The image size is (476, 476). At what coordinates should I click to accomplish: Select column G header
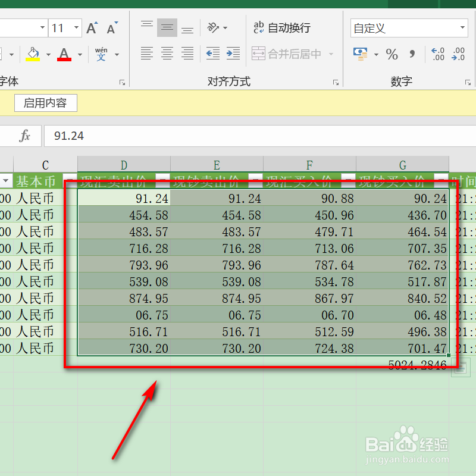click(403, 165)
